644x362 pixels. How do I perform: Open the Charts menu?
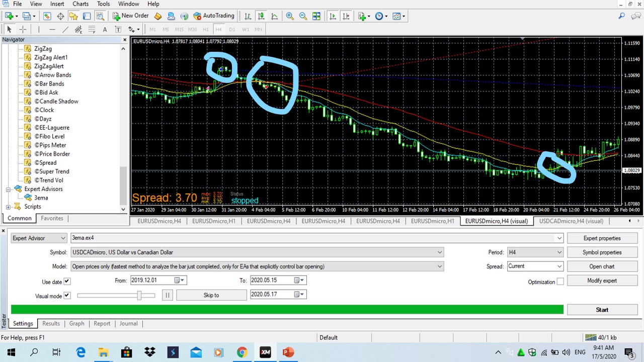pos(80,4)
